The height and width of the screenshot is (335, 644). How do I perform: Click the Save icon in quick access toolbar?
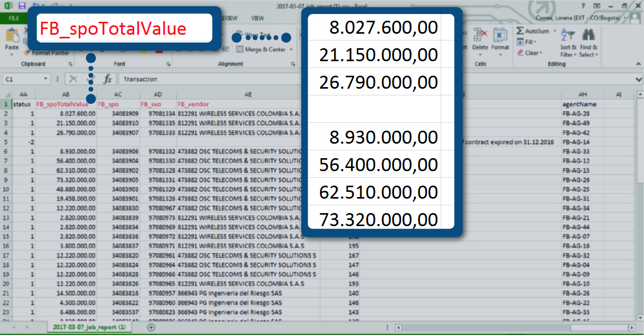point(22,6)
